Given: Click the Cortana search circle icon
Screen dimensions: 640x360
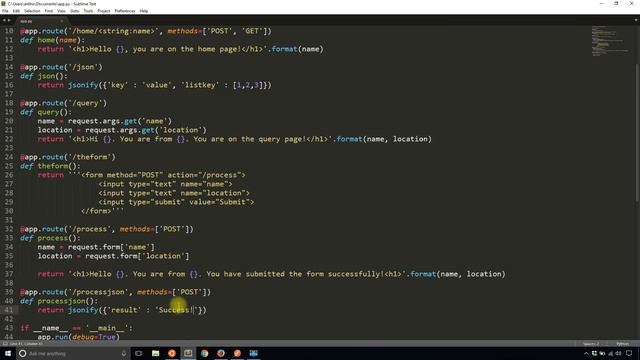Looking at the screenshot, I should pyautogui.click(x=22, y=353).
